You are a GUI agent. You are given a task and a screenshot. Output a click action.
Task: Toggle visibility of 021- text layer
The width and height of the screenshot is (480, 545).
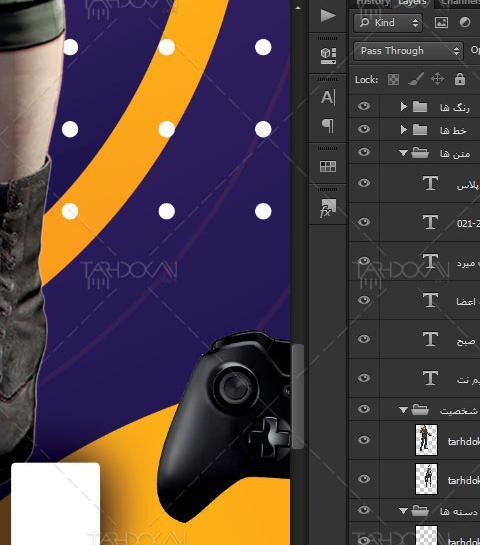pos(364,222)
